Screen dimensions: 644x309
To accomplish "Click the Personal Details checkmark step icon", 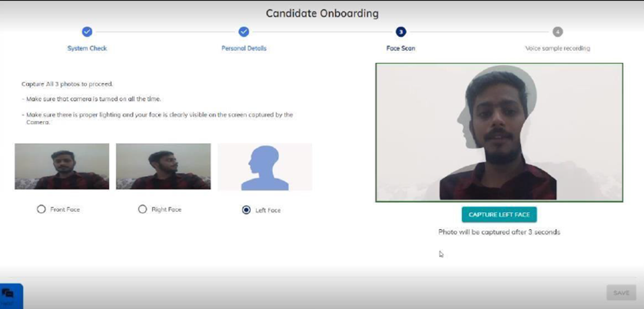I will pyautogui.click(x=244, y=32).
